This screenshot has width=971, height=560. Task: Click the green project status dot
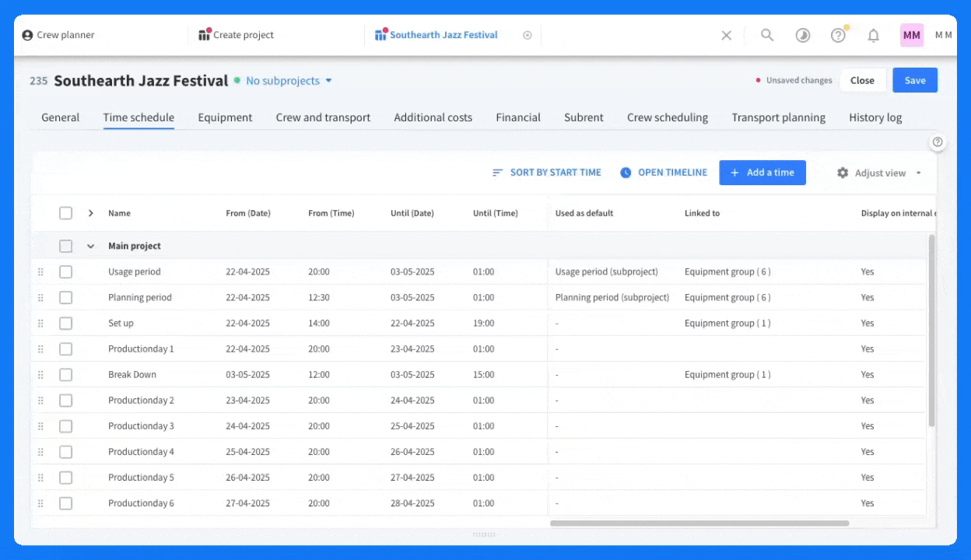coord(237,80)
